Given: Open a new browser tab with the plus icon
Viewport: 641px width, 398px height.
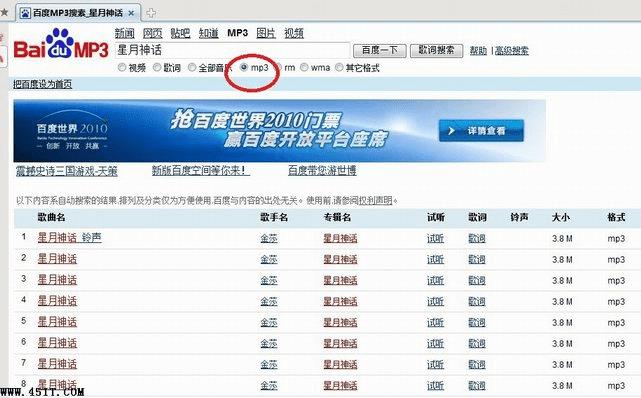Looking at the screenshot, I should [x=151, y=13].
